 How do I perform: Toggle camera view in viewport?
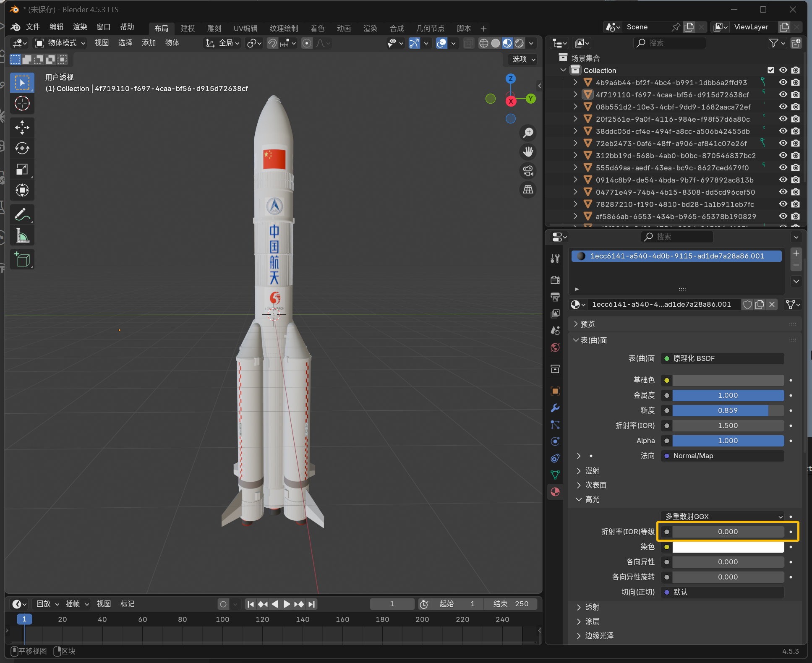[x=528, y=171]
